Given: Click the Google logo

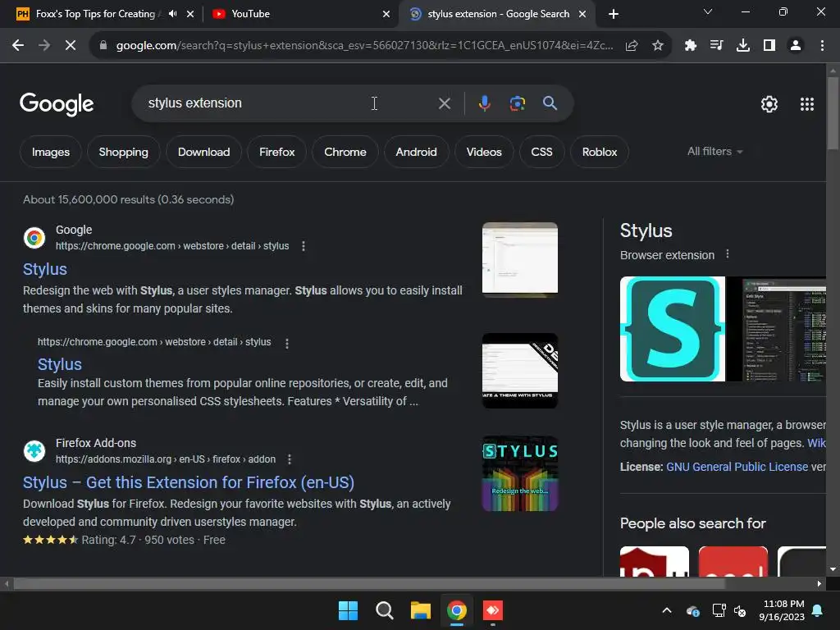Looking at the screenshot, I should click(57, 104).
